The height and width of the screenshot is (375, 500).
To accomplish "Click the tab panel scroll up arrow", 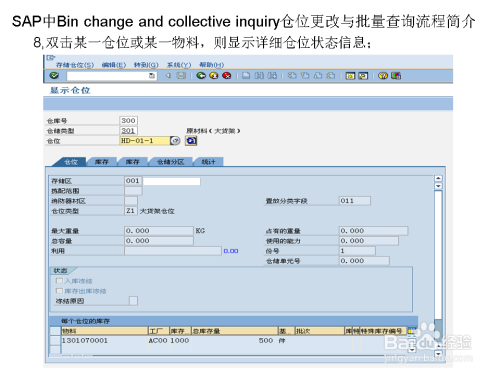I will 438,178.
